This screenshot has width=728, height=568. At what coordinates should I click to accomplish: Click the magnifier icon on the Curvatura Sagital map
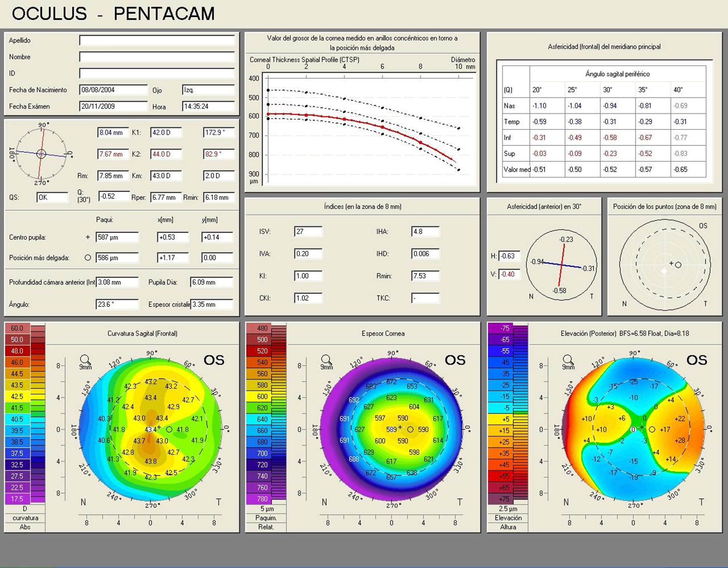(85, 360)
